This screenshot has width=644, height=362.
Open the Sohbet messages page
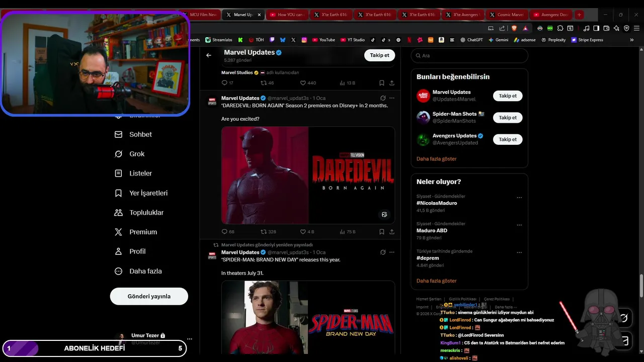[133, 135]
